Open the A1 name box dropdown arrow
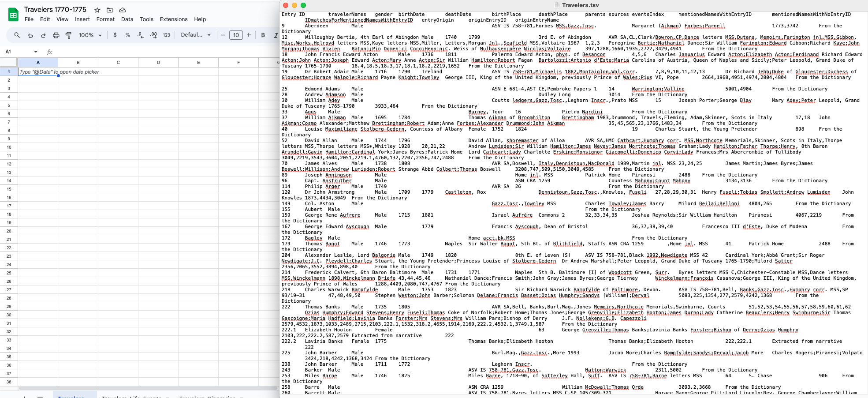868x398 pixels. pos(36,52)
